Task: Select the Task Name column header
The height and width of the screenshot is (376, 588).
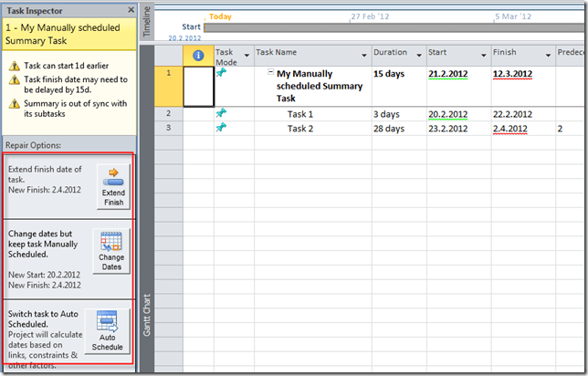Action: (x=310, y=54)
